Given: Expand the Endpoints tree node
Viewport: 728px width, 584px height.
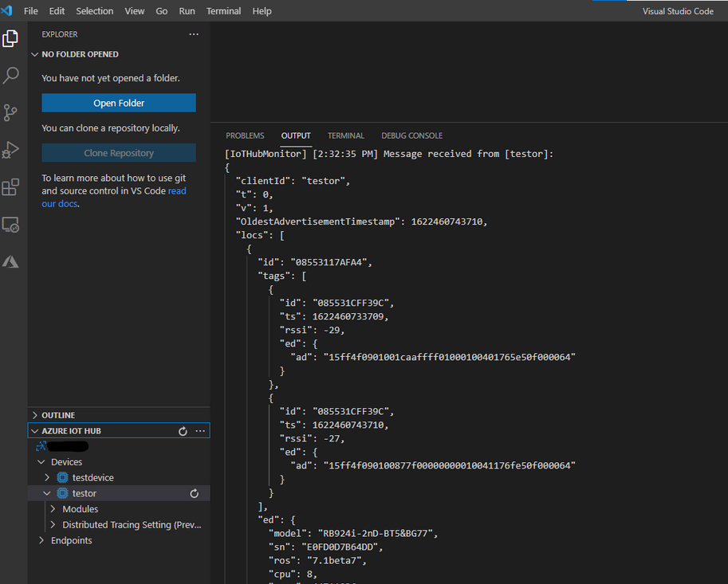Looking at the screenshot, I should (x=41, y=541).
